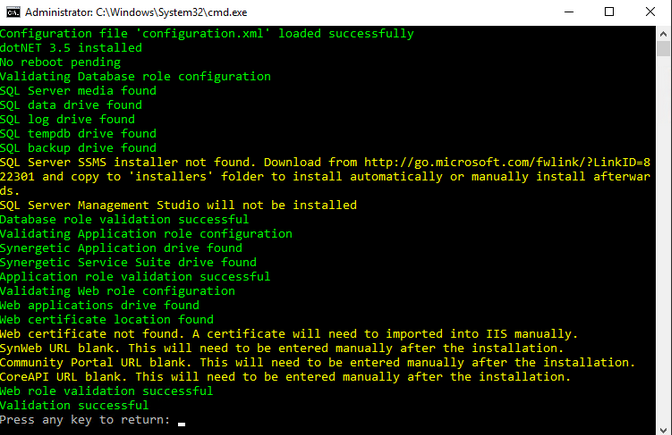672x435 pixels.
Task: Click the 'SynWeb URL blank' warning line
Action: 282,348
